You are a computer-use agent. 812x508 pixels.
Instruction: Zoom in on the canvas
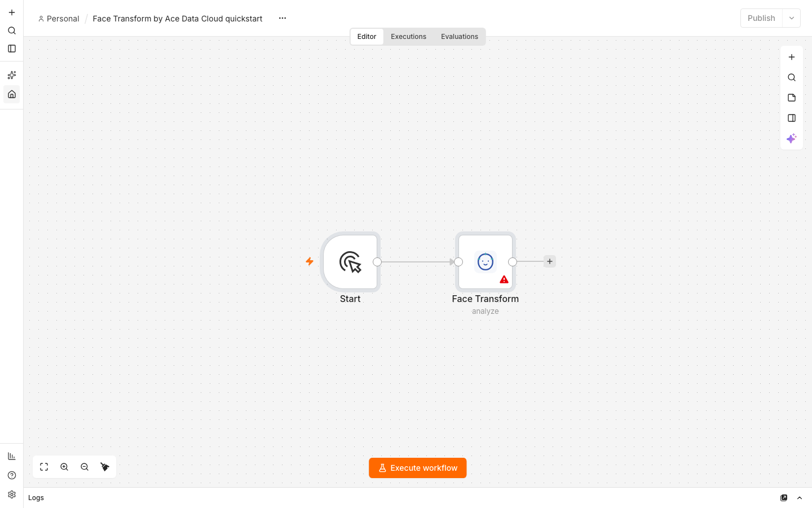click(64, 467)
